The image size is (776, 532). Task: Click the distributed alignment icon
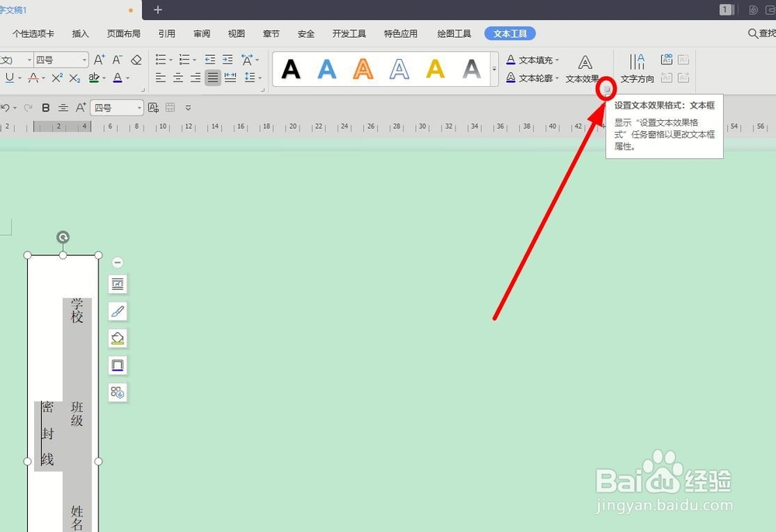230,78
